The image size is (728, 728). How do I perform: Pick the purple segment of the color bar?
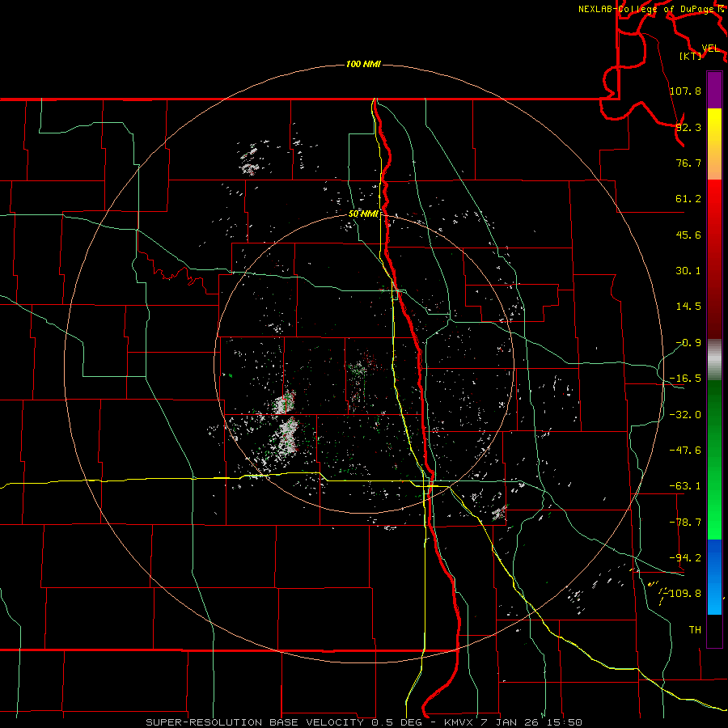click(714, 90)
